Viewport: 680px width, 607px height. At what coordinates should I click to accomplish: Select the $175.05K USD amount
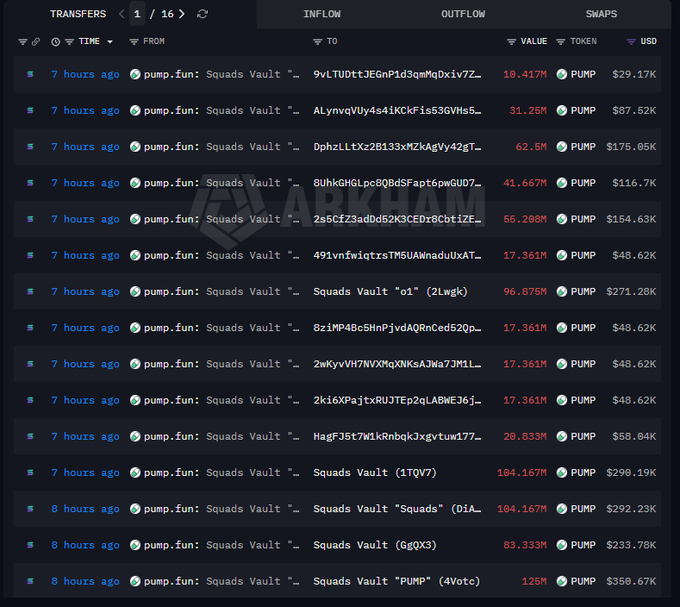click(x=631, y=147)
